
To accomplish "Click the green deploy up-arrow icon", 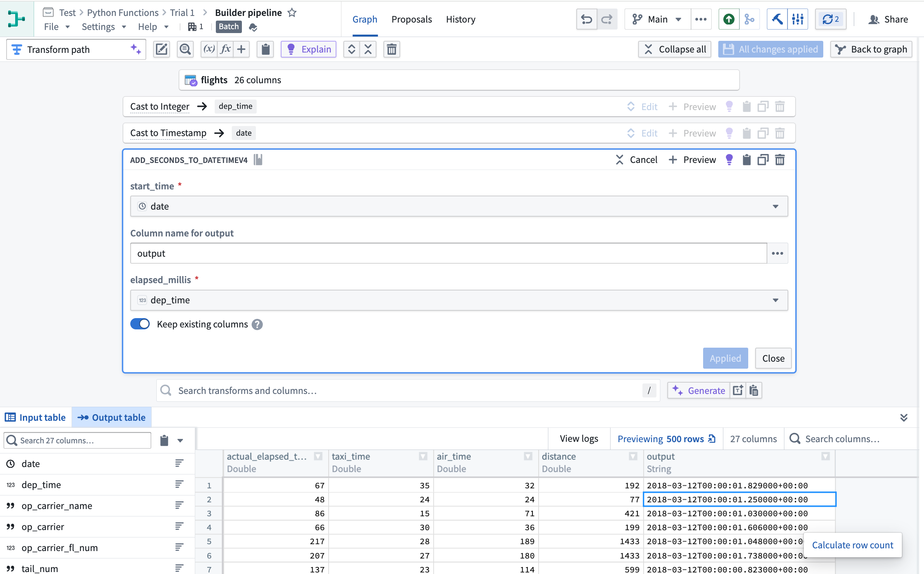I will (x=729, y=19).
